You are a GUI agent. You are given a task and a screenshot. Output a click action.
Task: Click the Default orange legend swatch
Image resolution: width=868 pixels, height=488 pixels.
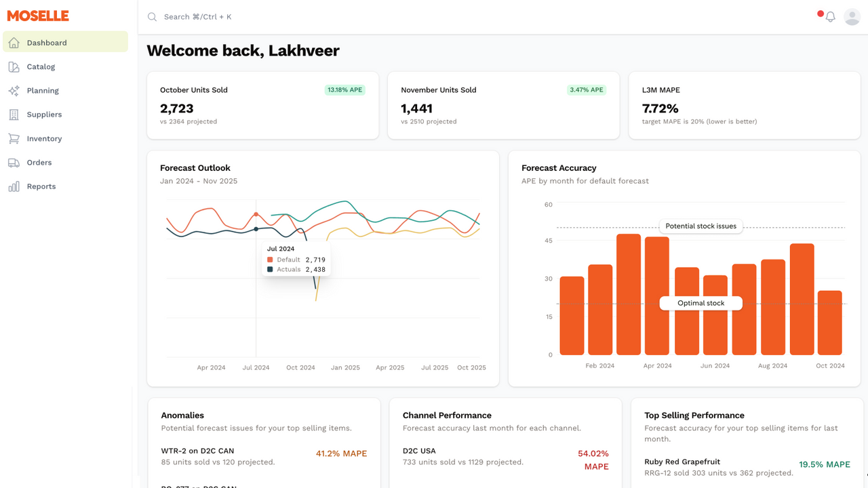click(x=270, y=260)
